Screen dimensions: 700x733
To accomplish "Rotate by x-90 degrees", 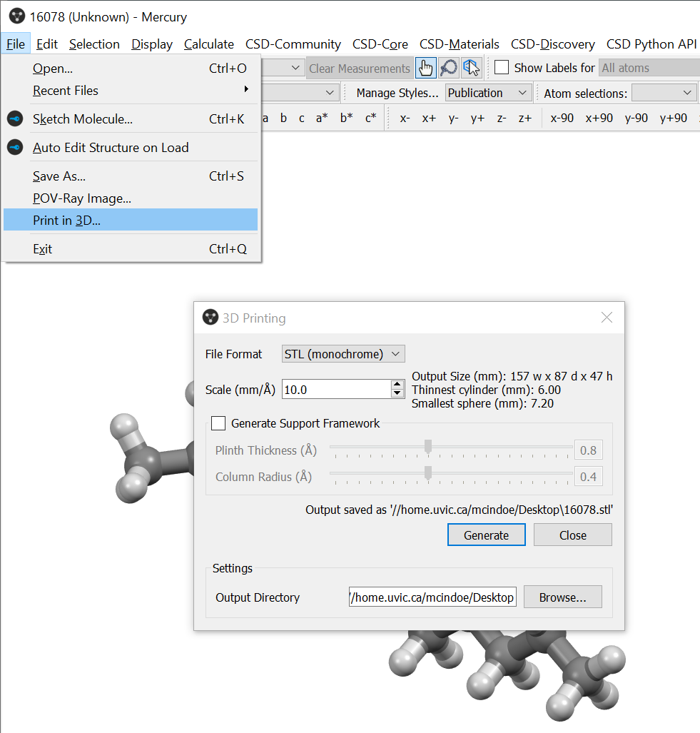I will (562, 118).
